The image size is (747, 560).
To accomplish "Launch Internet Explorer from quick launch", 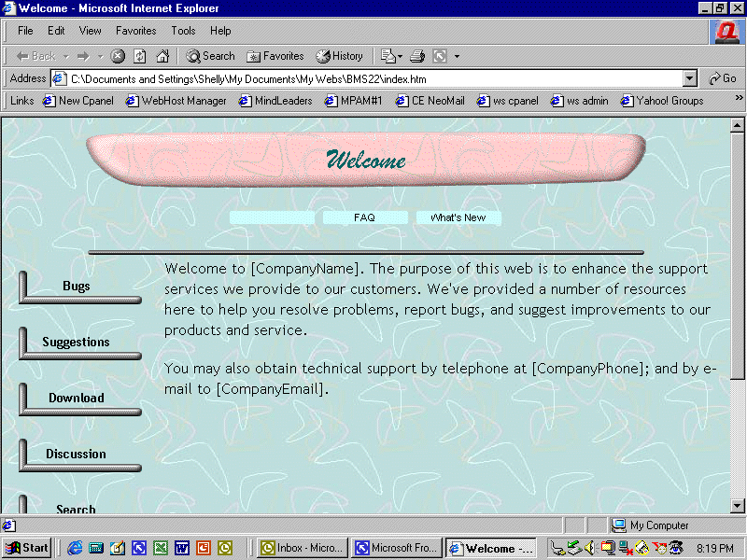I will coord(75,548).
